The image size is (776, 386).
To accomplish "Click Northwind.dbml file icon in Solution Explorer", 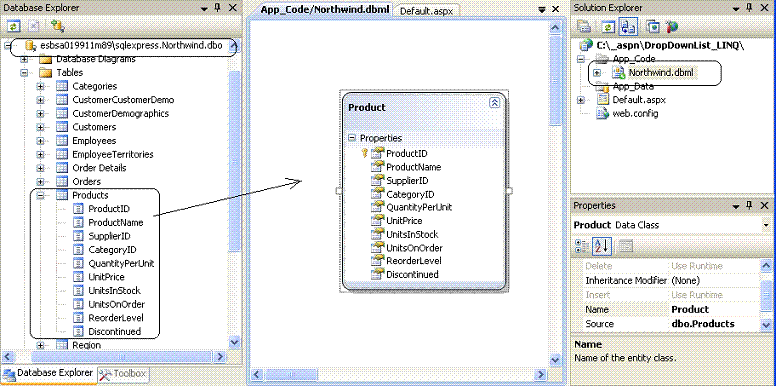I will pos(619,73).
